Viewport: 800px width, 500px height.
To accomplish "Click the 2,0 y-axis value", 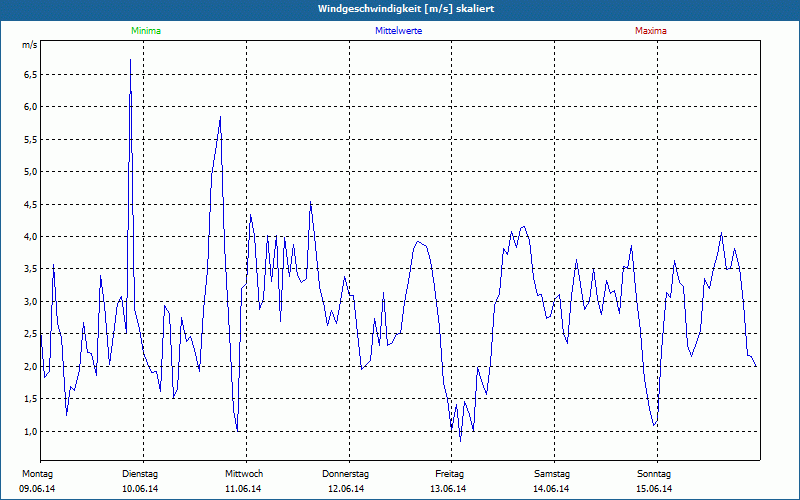I will pyautogui.click(x=31, y=366).
